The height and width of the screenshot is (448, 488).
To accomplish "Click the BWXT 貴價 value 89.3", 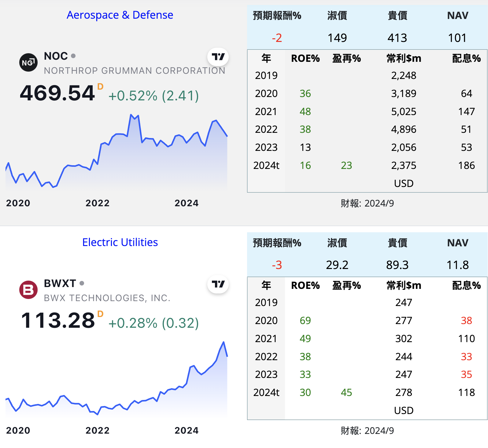I will (x=397, y=265).
